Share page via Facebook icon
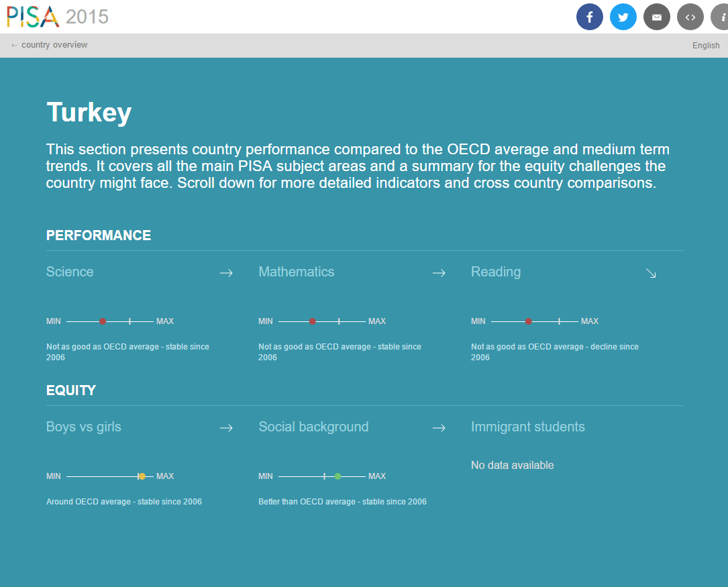 pyautogui.click(x=589, y=17)
